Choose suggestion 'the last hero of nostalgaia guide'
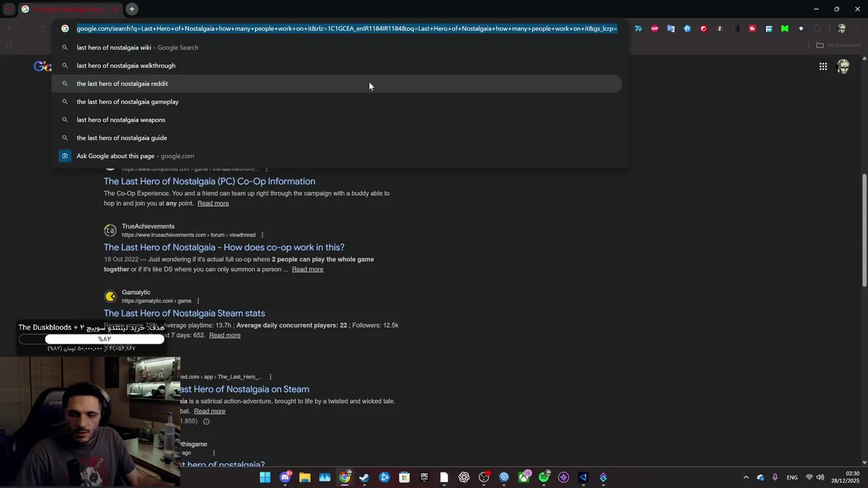 (x=337, y=138)
